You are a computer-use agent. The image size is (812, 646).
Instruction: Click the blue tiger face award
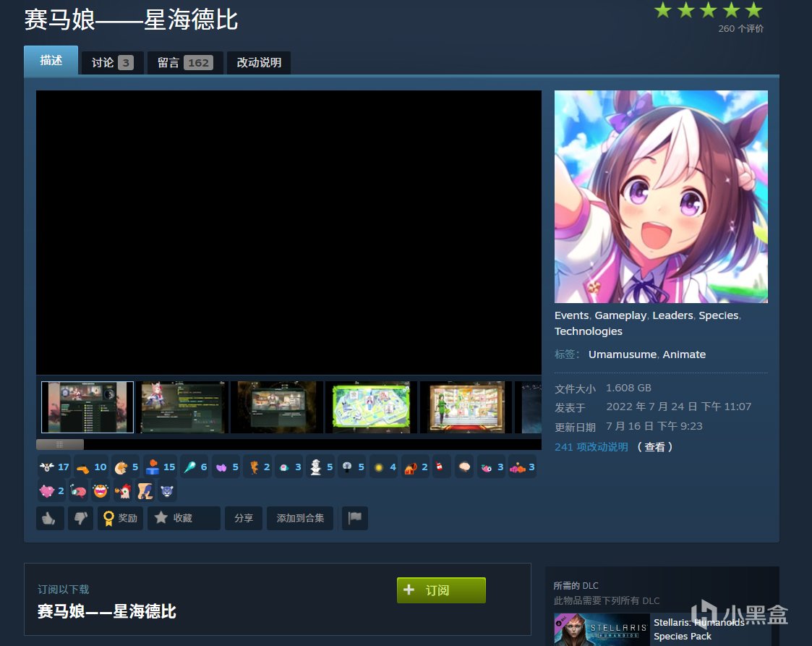(167, 490)
